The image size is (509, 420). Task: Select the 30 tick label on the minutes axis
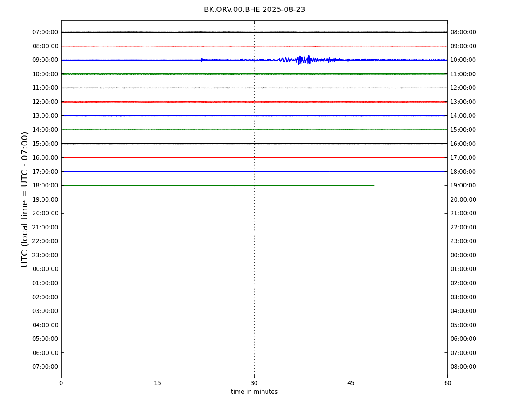[254, 383]
